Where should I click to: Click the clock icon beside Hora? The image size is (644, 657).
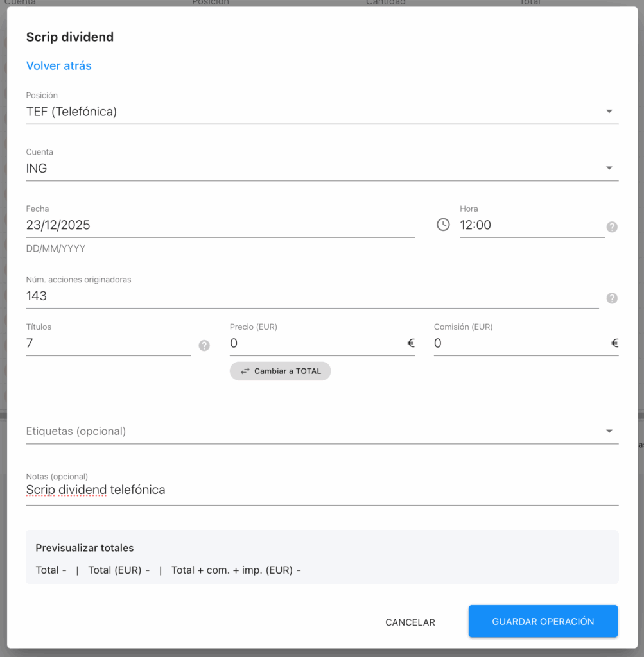(x=443, y=225)
